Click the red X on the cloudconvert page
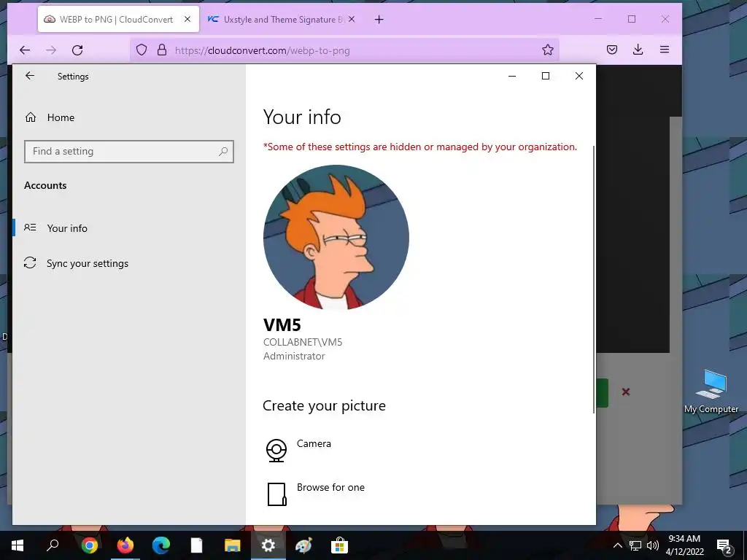747x560 pixels. coord(626,392)
